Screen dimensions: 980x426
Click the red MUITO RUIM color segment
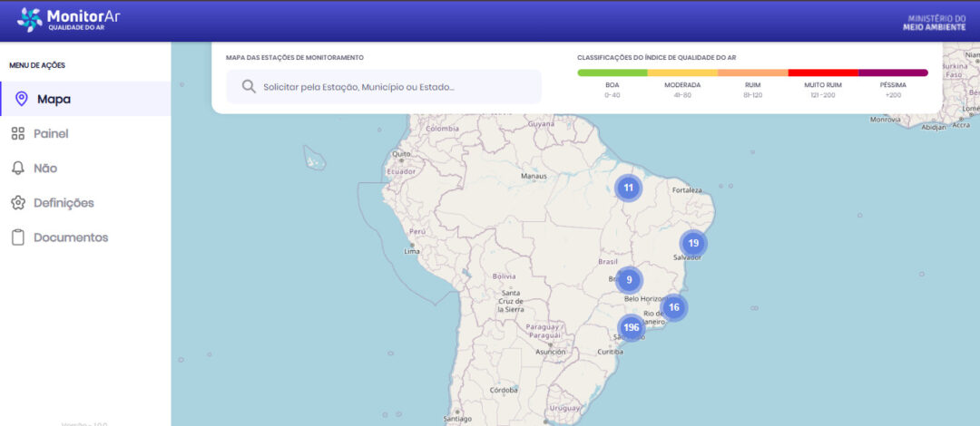tap(823, 73)
